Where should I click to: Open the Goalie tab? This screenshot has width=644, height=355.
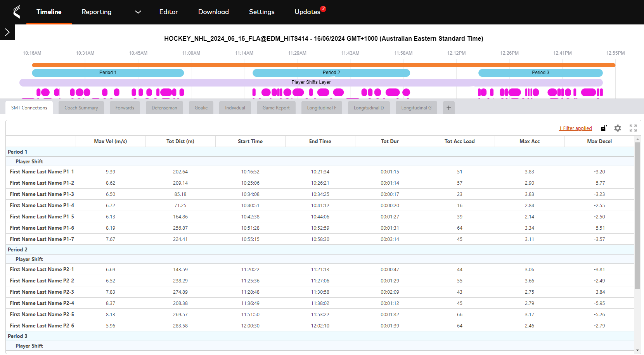(201, 107)
